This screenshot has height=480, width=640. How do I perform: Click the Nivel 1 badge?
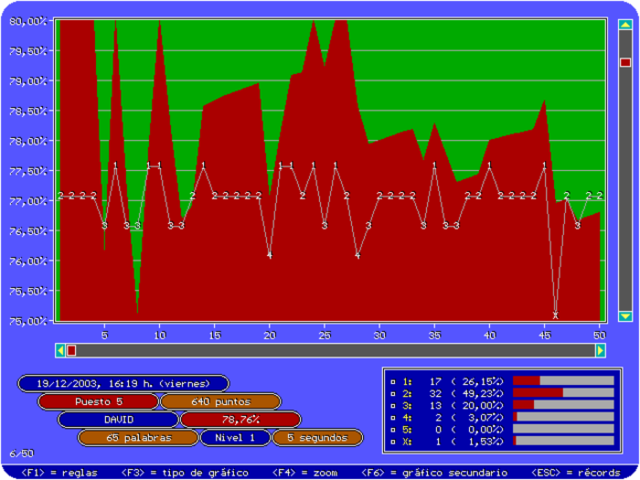pos(235,438)
